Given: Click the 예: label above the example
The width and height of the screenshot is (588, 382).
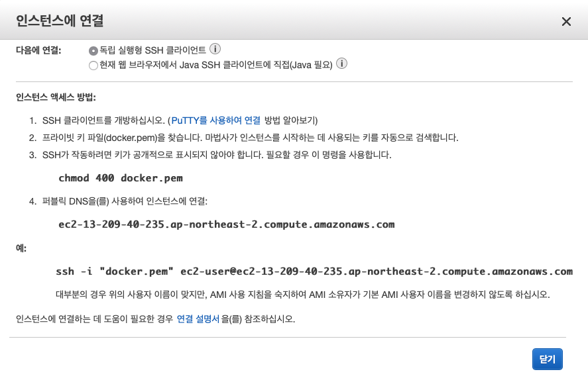Looking at the screenshot, I should [x=20, y=249].
